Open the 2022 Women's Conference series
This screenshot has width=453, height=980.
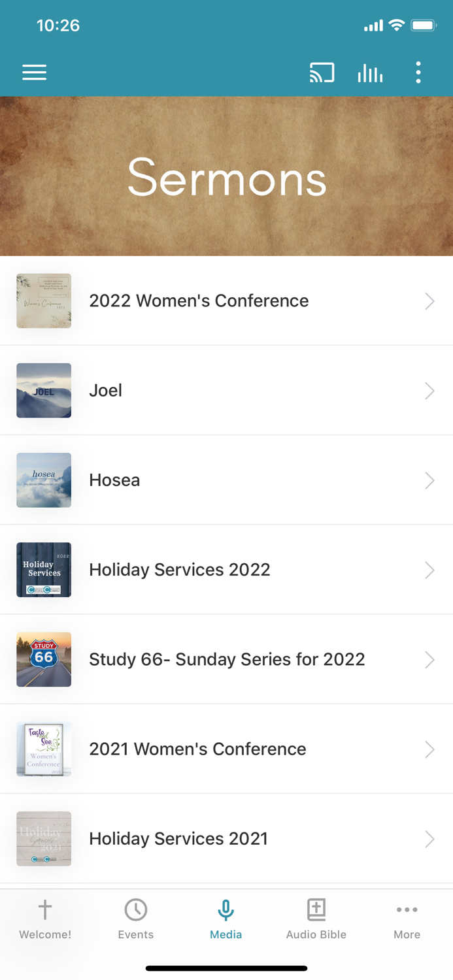(x=226, y=301)
